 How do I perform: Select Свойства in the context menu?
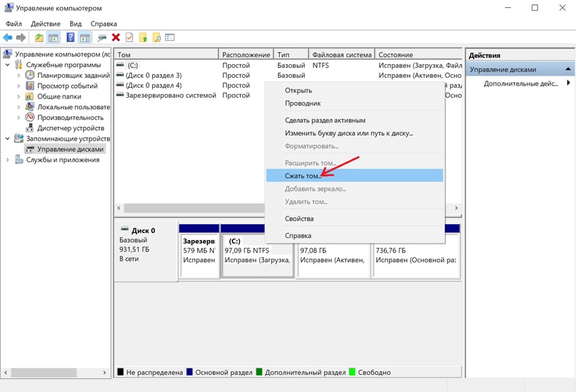pyautogui.click(x=299, y=218)
